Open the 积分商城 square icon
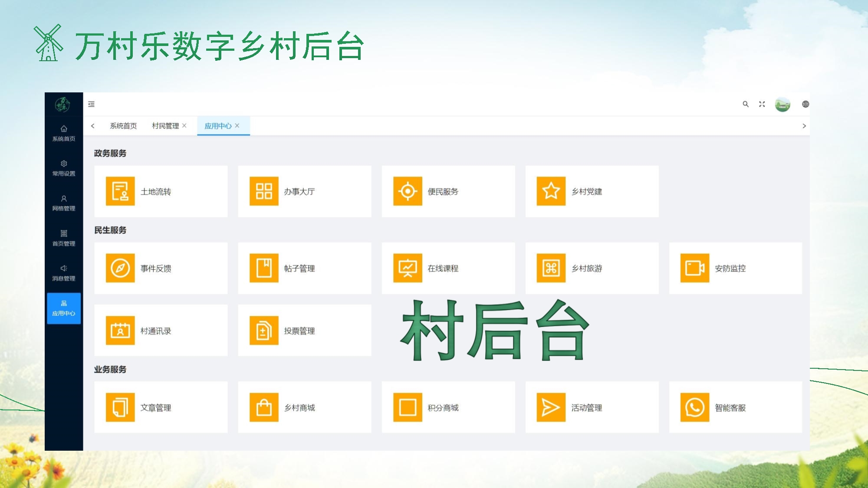868x488 pixels. pos(408,407)
